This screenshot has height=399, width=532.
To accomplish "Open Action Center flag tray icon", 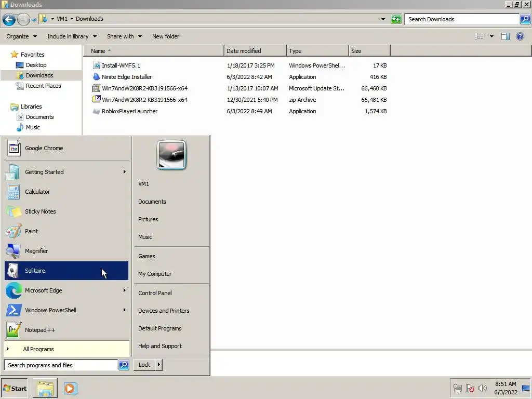I will [470, 388].
